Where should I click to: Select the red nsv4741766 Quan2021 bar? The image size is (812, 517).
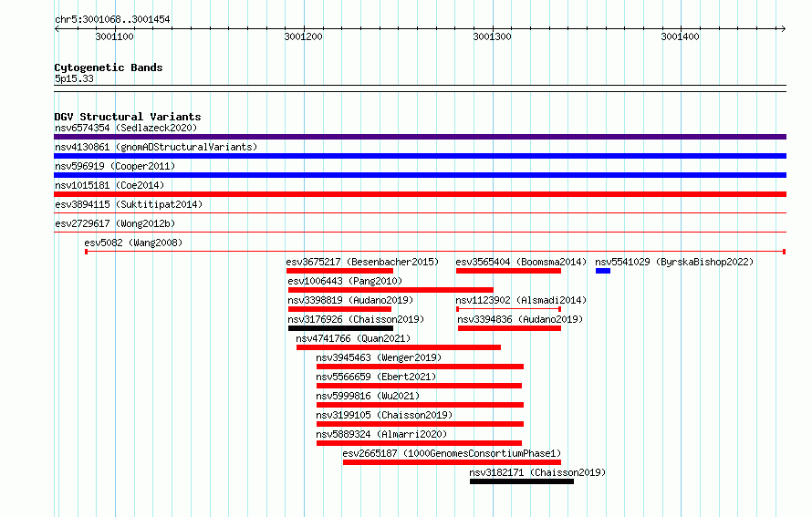click(399, 347)
